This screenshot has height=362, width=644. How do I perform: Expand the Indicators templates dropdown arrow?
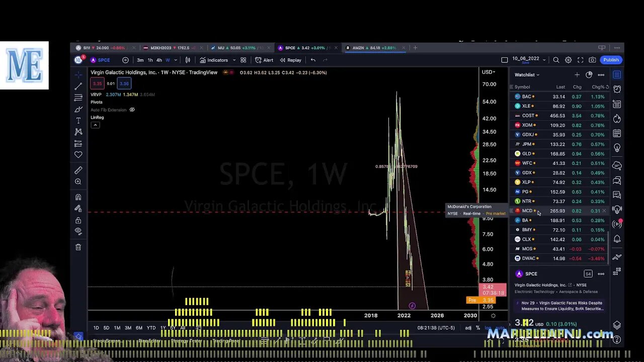coord(234,60)
